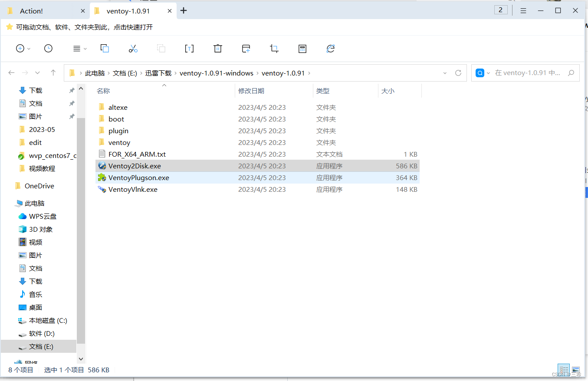588x381 pixels.
Task: Click the greyed-out Paste icon
Action: coord(161,49)
